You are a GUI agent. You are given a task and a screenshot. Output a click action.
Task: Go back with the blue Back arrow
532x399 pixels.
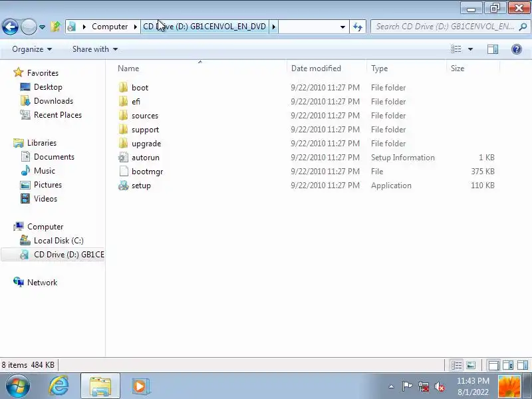click(x=10, y=27)
